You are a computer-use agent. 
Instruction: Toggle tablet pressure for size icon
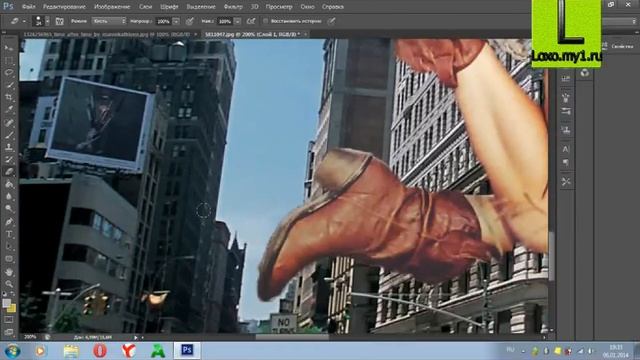331,21
